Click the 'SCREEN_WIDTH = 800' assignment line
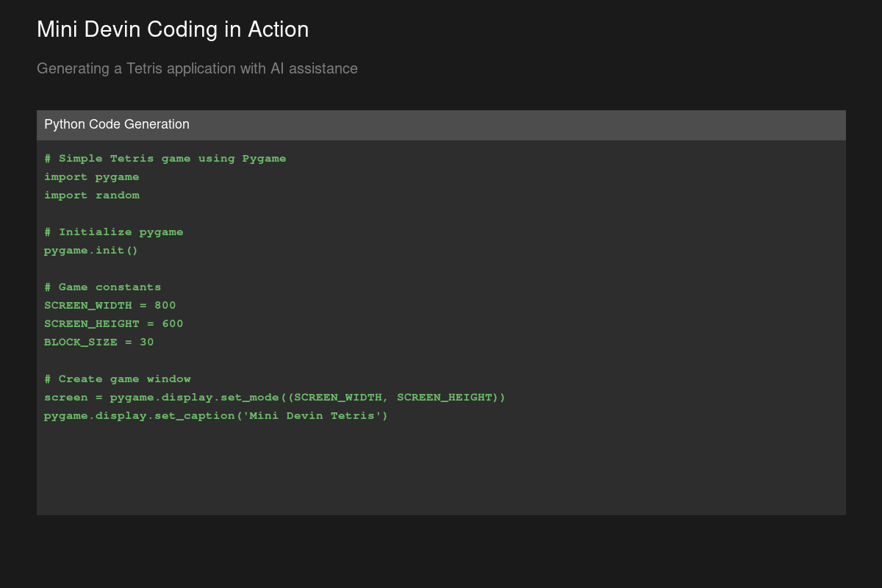 (x=110, y=306)
